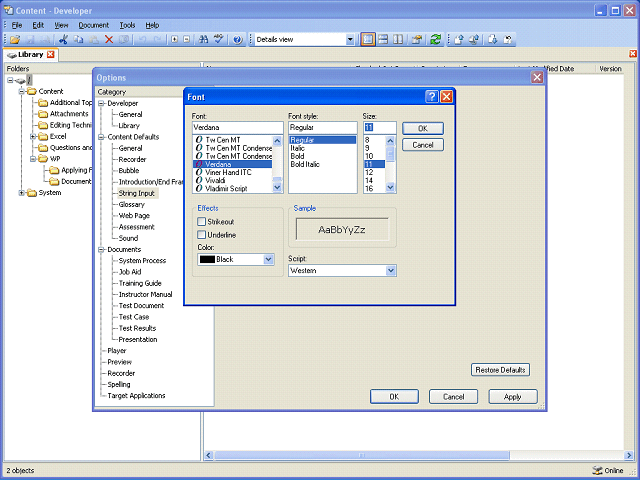This screenshot has height=480, width=640.
Task: Click OK in the Font dialog
Action: (423, 129)
